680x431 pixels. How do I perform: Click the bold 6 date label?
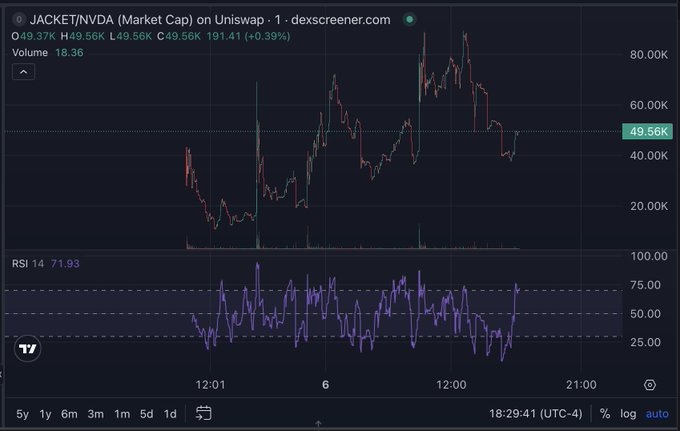326,385
